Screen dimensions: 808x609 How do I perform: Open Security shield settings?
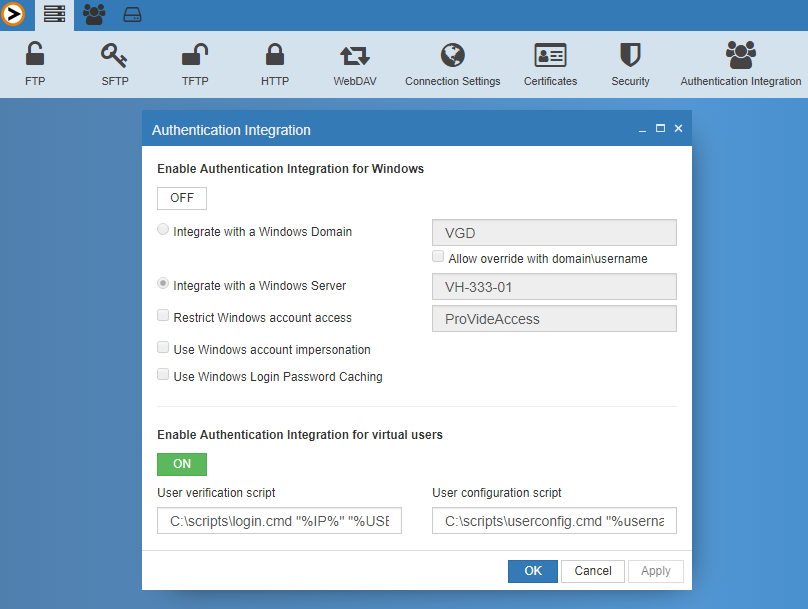pos(630,64)
